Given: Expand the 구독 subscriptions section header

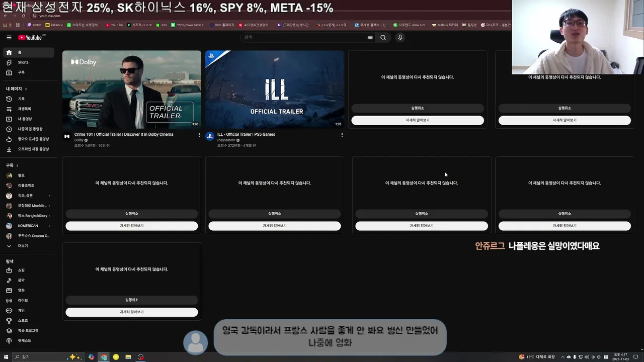Looking at the screenshot, I should click(13, 165).
